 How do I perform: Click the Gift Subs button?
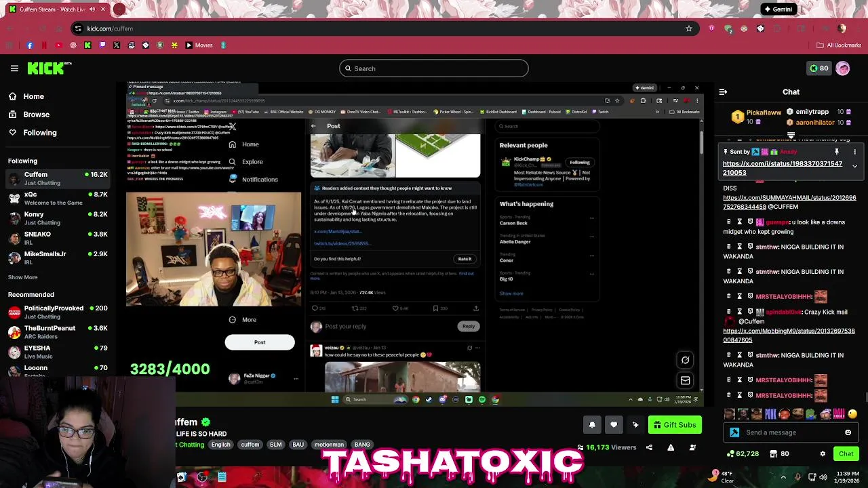[675, 425]
